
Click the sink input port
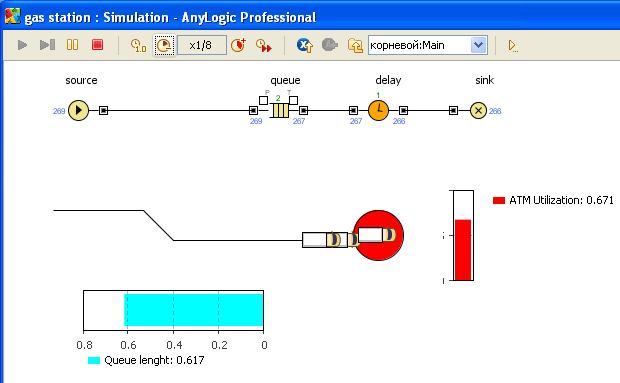click(454, 110)
